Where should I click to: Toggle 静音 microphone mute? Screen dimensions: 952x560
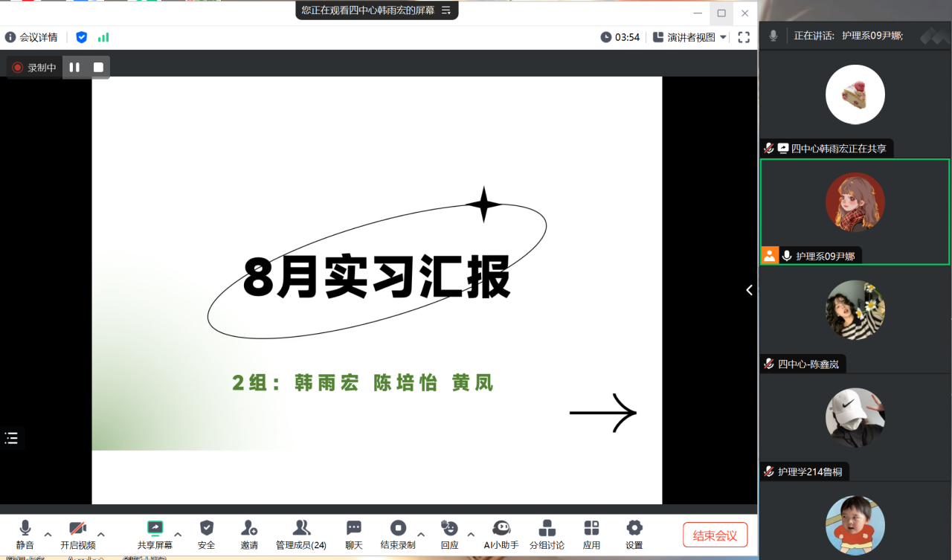pyautogui.click(x=25, y=529)
